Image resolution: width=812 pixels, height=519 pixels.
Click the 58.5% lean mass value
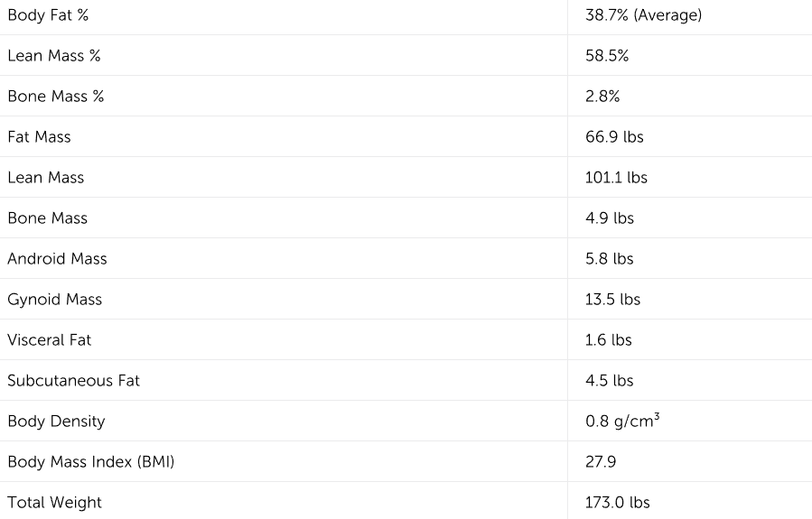[x=607, y=55]
